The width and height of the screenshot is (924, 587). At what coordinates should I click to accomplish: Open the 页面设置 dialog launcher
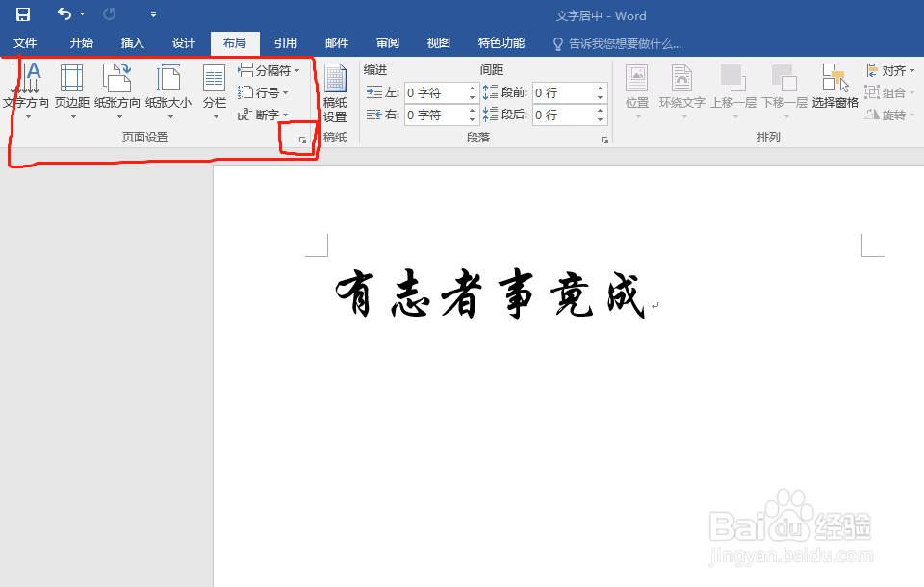[x=302, y=140]
